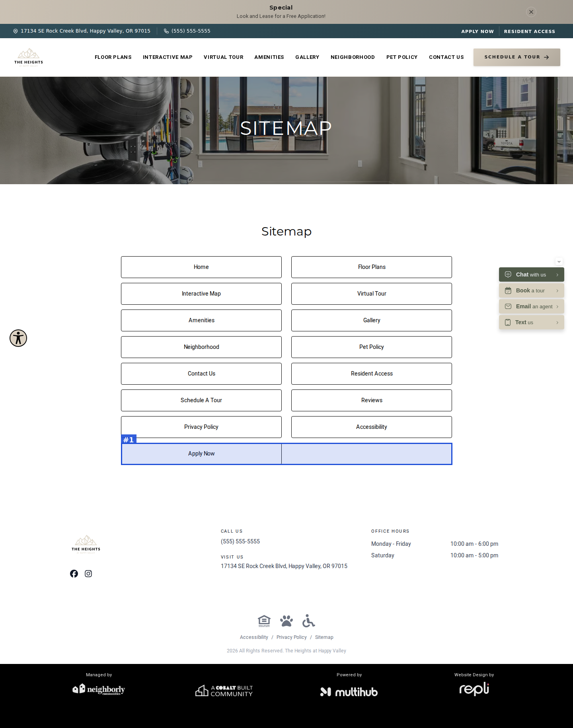This screenshot has width=573, height=728.
Task: Open the Multihub logo
Action: pyautogui.click(x=349, y=692)
